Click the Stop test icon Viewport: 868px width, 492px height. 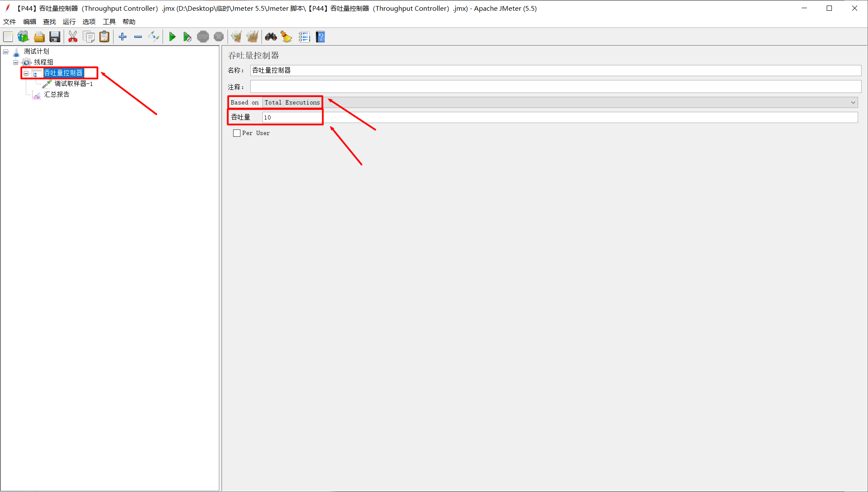203,37
